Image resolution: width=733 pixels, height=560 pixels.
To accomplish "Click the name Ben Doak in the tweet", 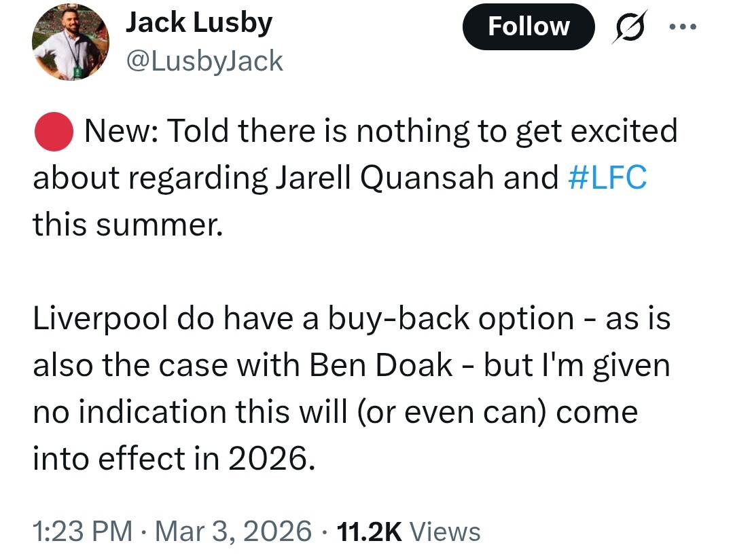I will 382,366.
